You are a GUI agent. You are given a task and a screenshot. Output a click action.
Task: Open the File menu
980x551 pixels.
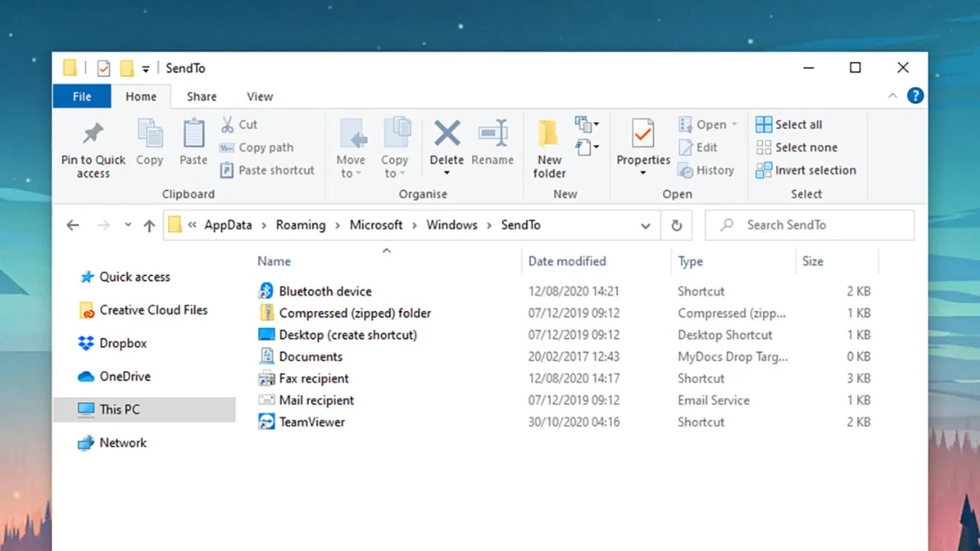[x=82, y=97]
